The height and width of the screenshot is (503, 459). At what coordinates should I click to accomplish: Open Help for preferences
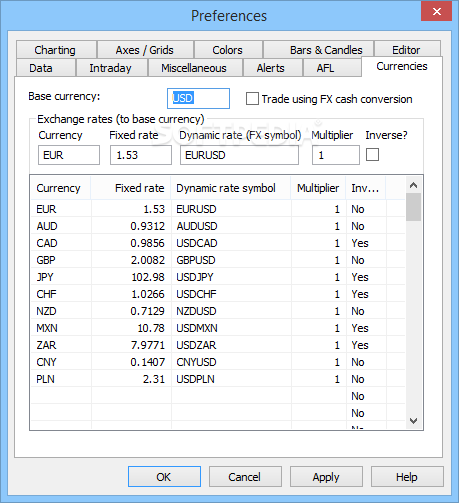click(407, 477)
